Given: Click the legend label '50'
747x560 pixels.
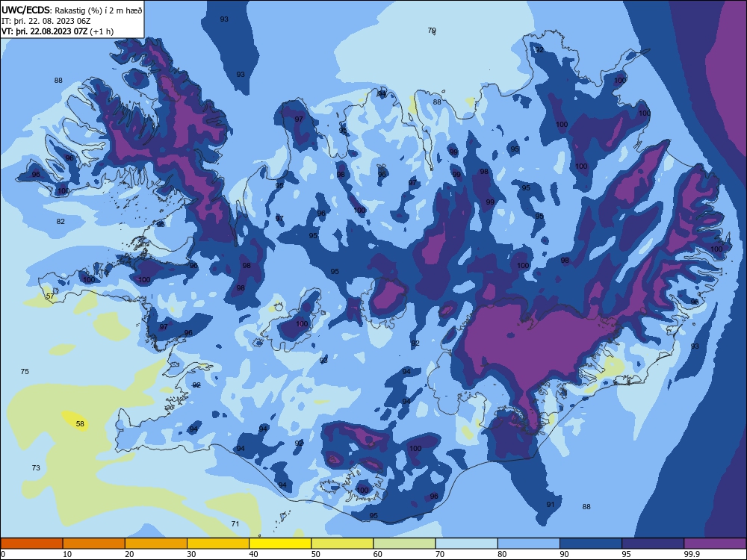Looking at the screenshot, I should (316, 554).
